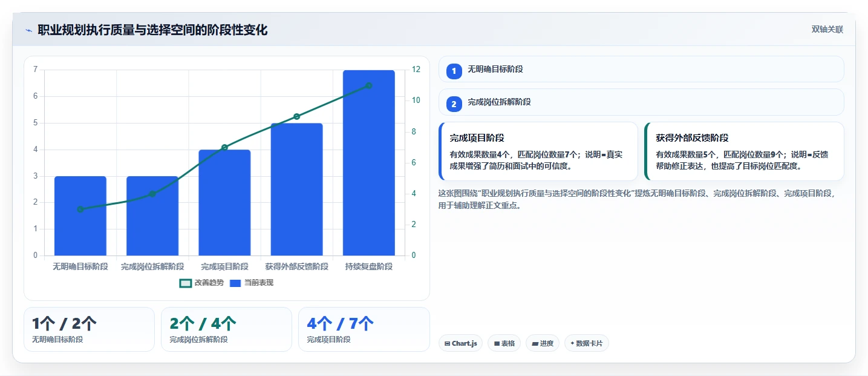Toggle the 当前表现 legend entry
This screenshot has height=376, width=868.
(252, 283)
